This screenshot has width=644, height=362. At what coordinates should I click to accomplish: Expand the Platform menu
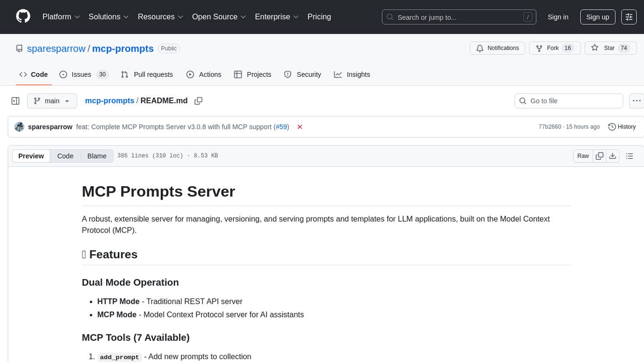pyautogui.click(x=61, y=17)
